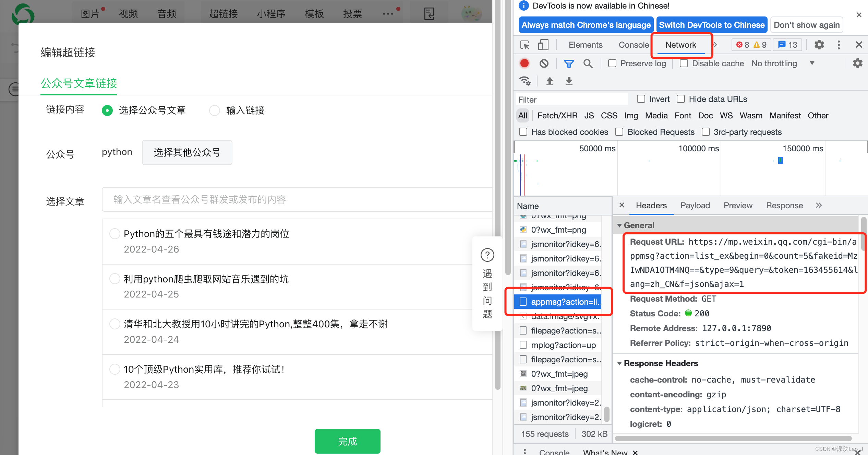Image resolution: width=868 pixels, height=455 pixels.
Task: Click the info icon in the language banner
Action: point(524,6)
